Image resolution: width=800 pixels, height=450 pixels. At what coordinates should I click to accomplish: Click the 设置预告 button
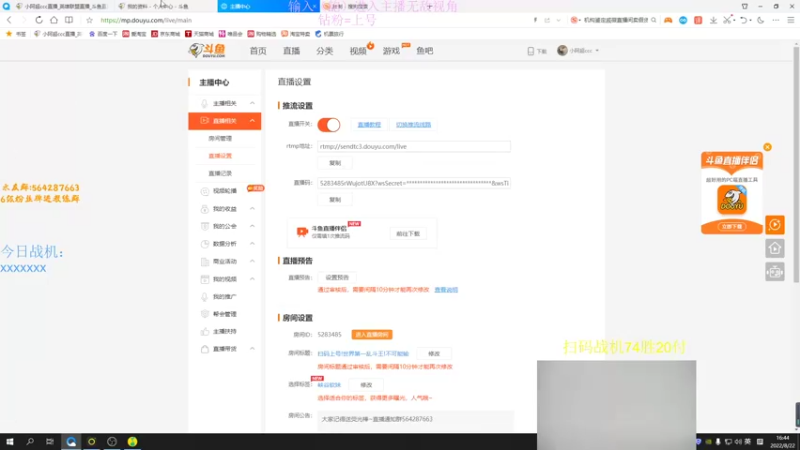pyautogui.click(x=337, y=278)
